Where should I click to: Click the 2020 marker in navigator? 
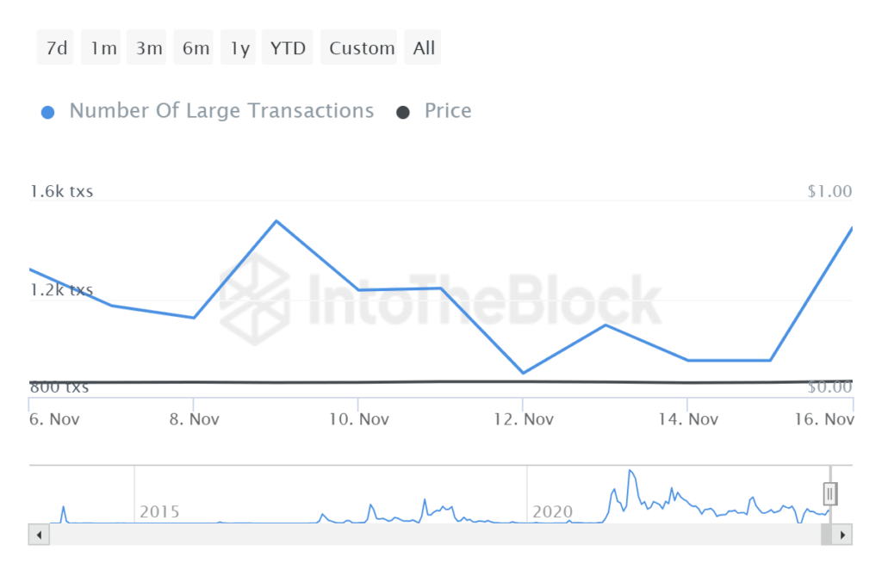coord(552,512)
